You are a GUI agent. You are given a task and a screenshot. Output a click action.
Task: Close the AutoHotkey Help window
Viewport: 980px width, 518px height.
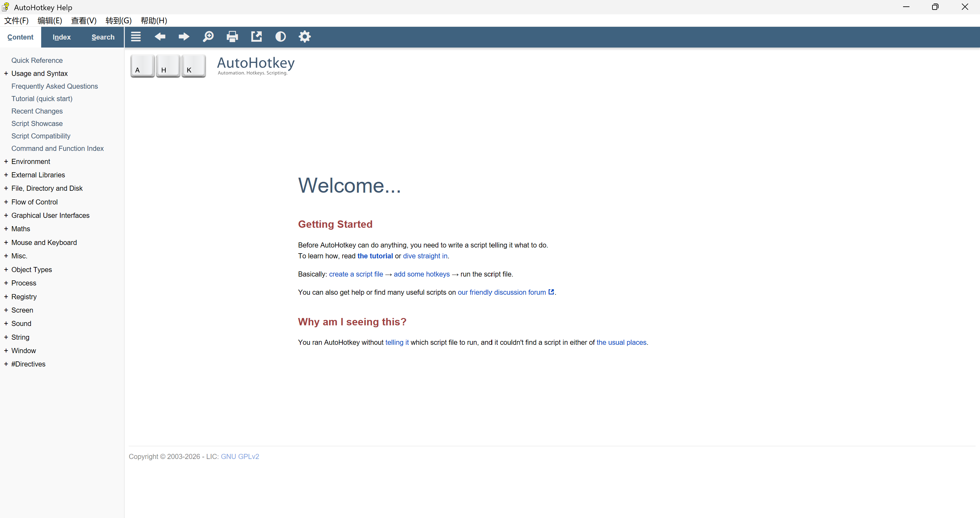click(965, 7)
